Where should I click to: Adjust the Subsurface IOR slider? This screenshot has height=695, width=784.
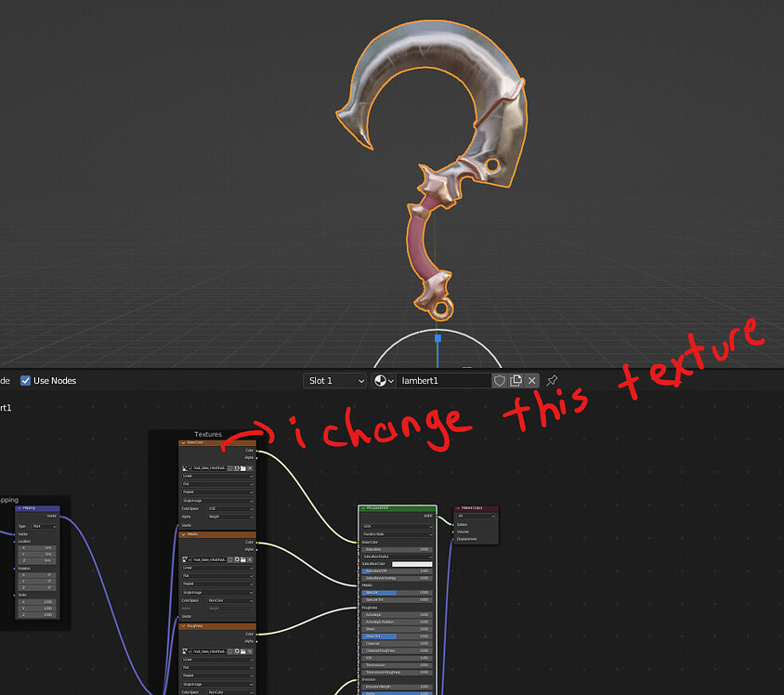click(398, 571)
